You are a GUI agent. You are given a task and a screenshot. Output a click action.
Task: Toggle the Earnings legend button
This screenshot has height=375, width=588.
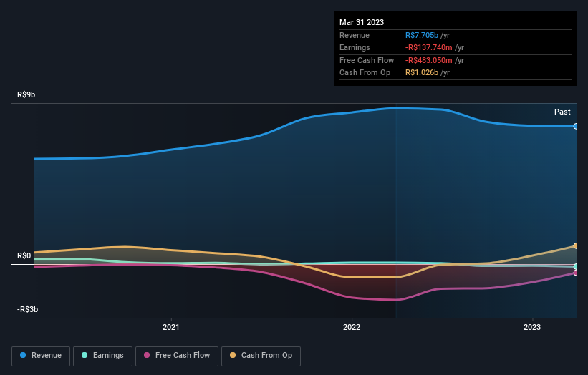click(102, 356)
